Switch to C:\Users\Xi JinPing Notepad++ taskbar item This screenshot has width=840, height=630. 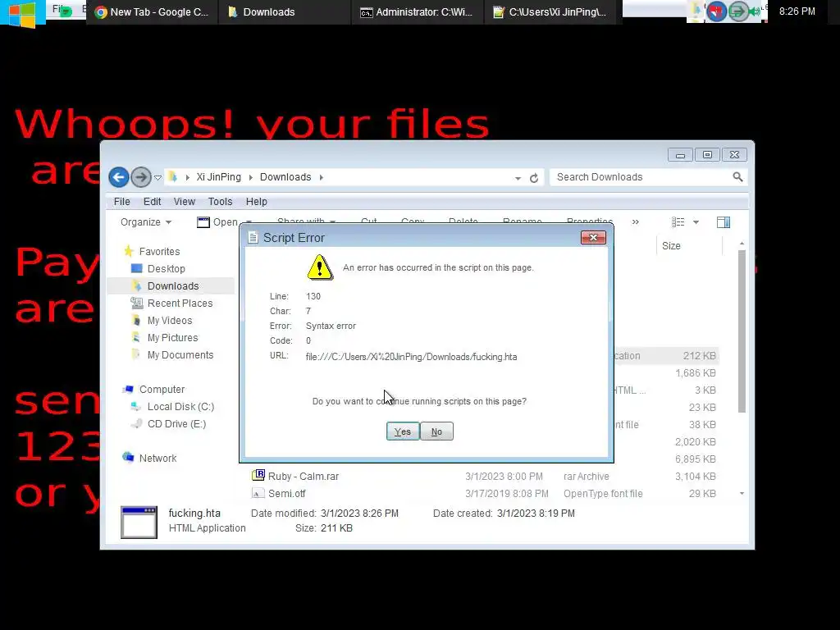[x=550, y=11]
